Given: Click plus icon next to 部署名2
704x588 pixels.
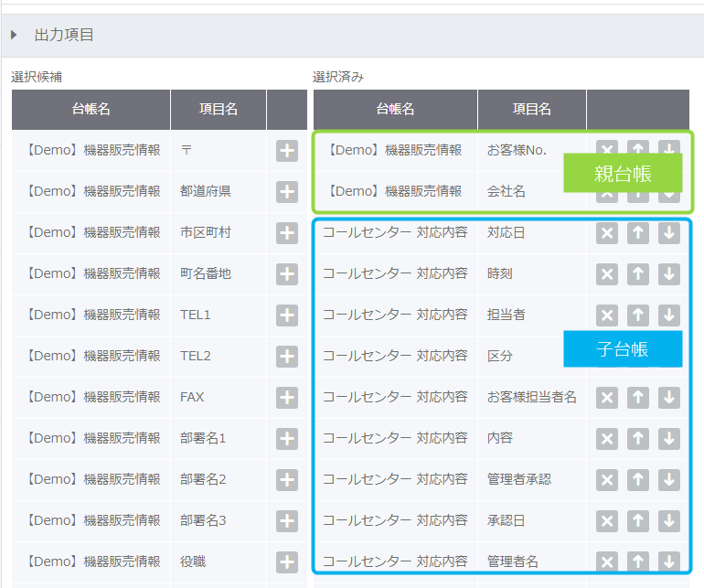Looking at the screenshot, I should point(287,480).
